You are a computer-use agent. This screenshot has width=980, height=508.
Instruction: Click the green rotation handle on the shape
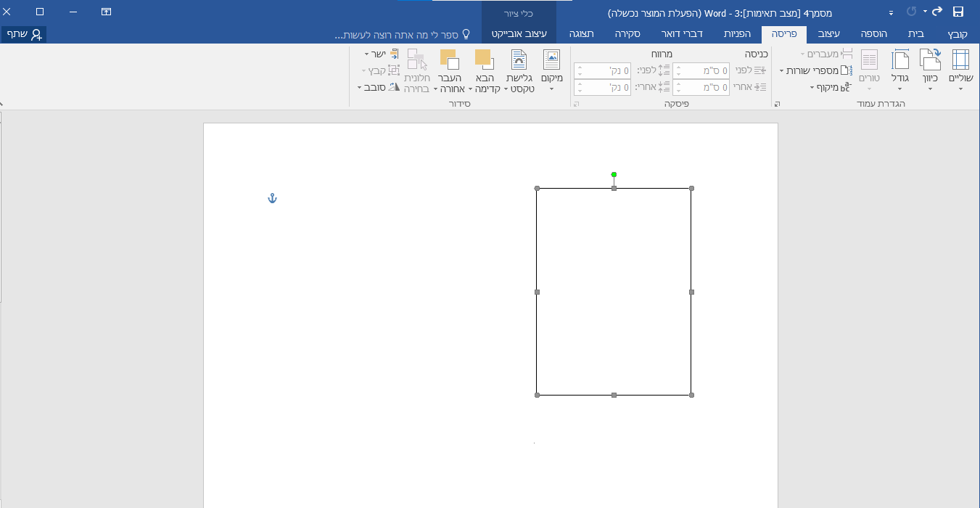pyautogui.click(x=614, y=175)
